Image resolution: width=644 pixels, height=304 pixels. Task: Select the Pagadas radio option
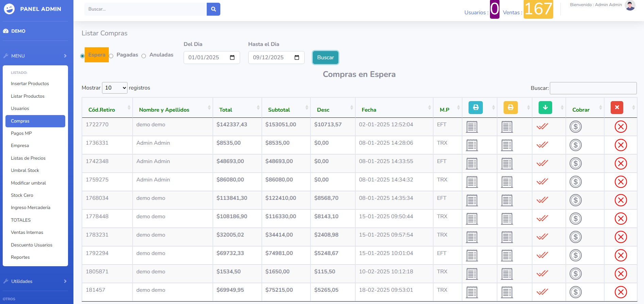[x=111, y=56]
